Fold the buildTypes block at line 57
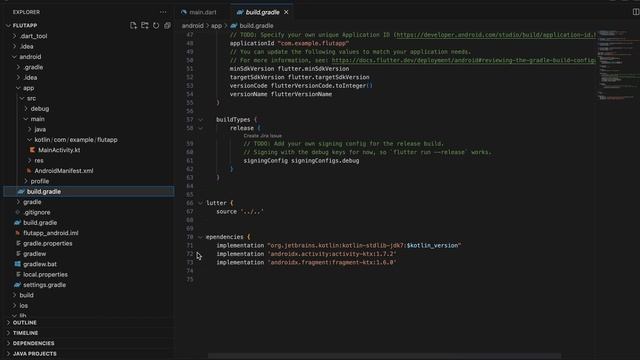The height and width of the screenshot is (360, 640). pyautogui.click(x=200, y=120)
